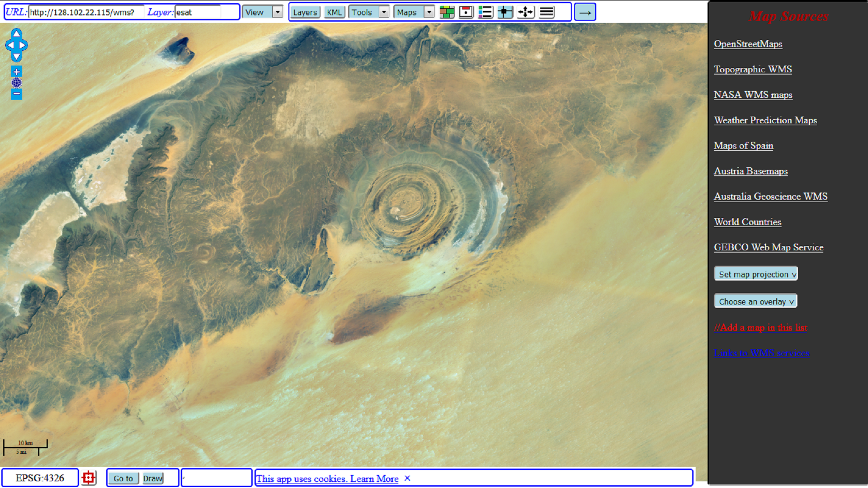Viewport: 868px width, 488px height.
Task: Open the Links to WMS services link
Action: 762,353
